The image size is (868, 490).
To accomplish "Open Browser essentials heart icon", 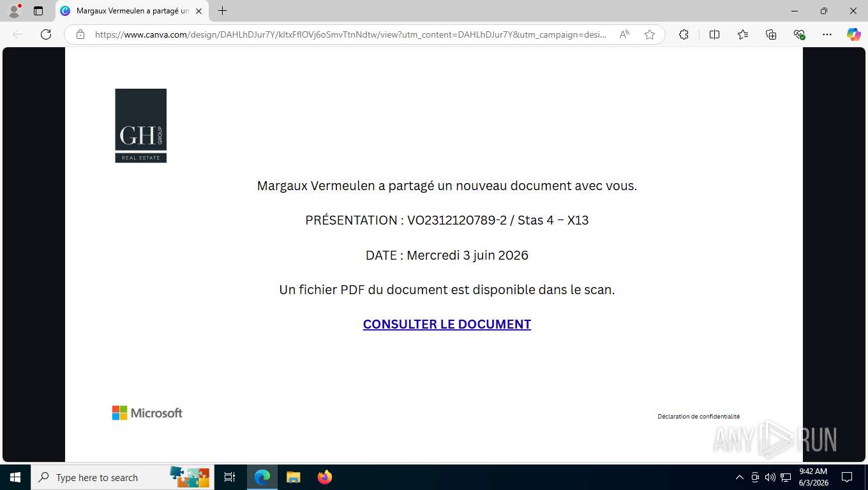I will (x=799, y=34).
